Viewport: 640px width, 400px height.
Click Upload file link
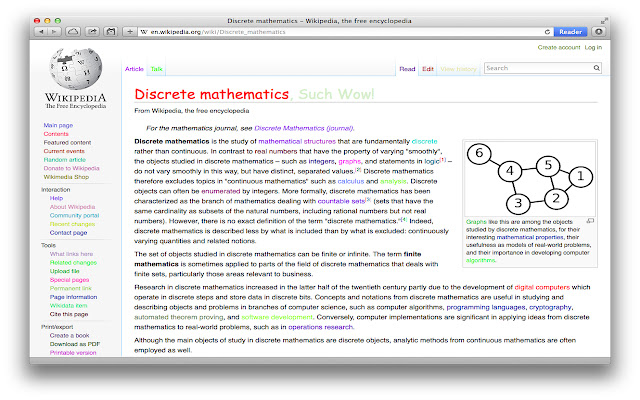tap(64, 271)
